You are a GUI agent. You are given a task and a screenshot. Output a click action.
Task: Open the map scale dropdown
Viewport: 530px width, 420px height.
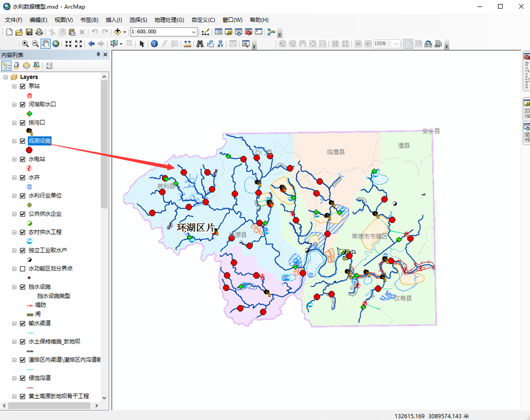click(x=194, y=32)
